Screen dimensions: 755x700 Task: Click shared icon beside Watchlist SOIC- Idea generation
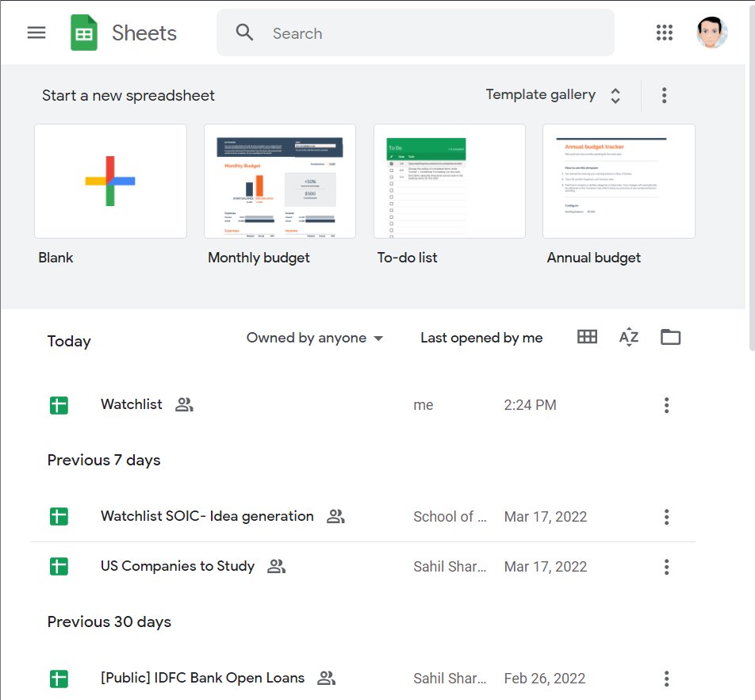[x=335, y=516]
